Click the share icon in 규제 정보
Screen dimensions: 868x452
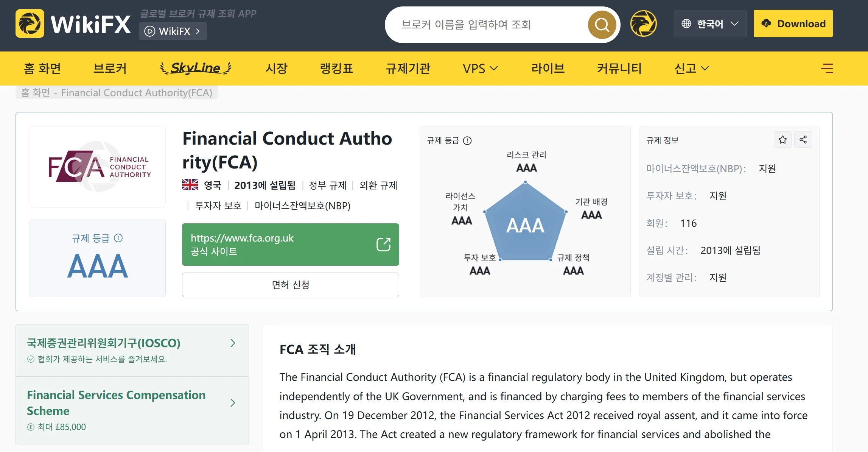point(803,140)
